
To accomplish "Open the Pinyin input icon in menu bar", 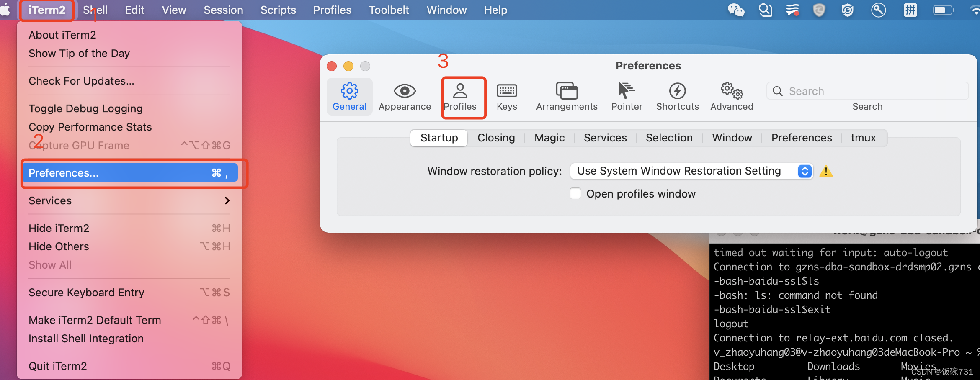I will point(910,10).
